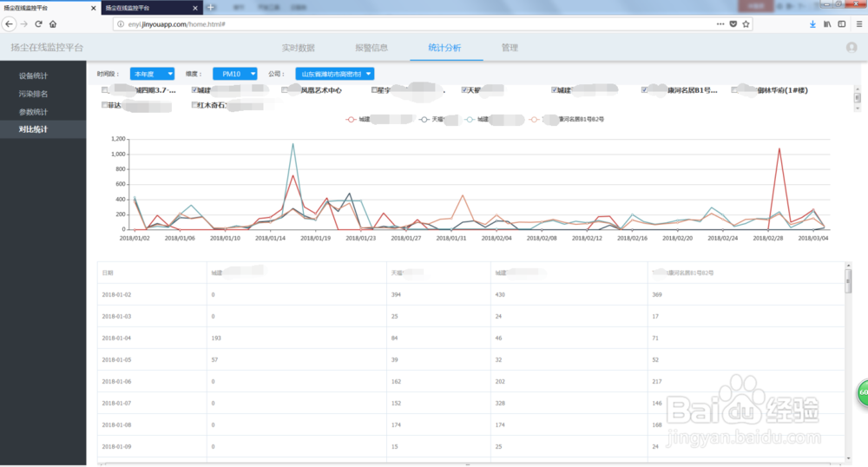This screenshot has width=868, height=467.
Task: Select 污染排名 in the sidebar
Action: [x=33, y=94]
